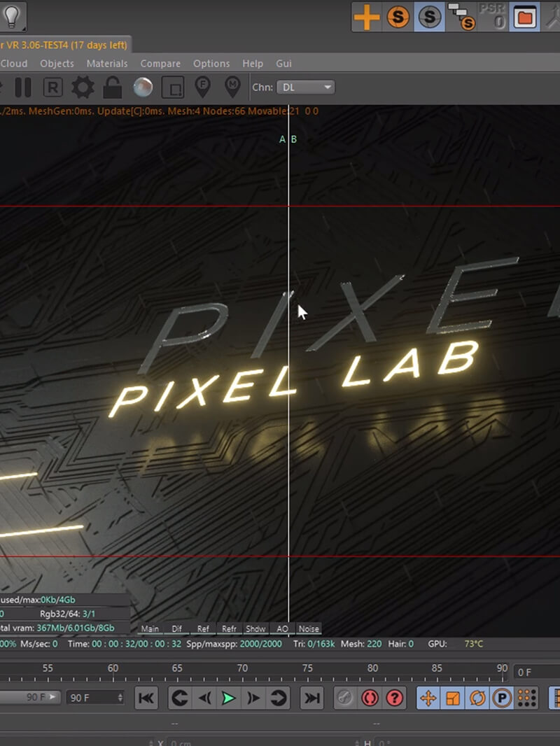Switch to the Dif pass tab
Viewport: 560px width, 746px height.
[176, 628]
